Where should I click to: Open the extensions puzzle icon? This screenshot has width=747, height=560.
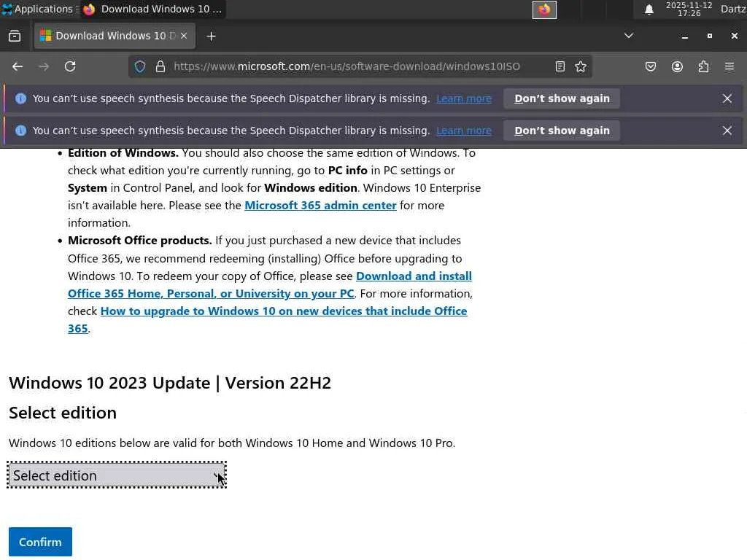click(704, 66)
